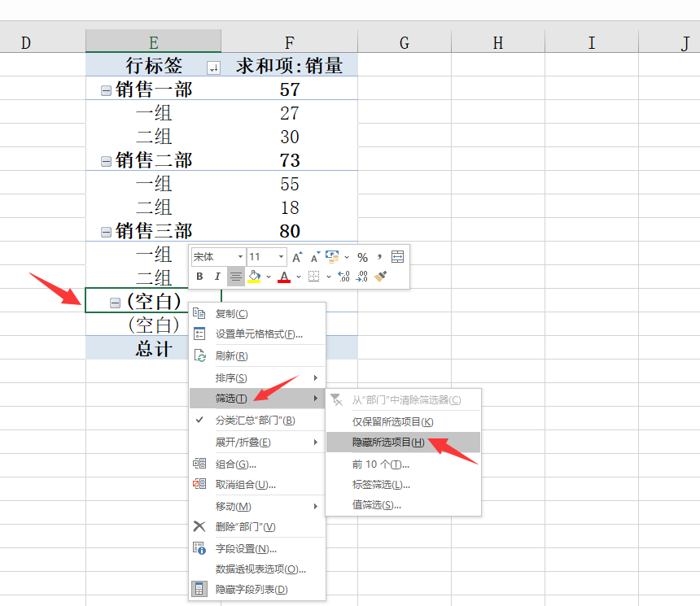Select 组合(G) menu item
Viewport: 700px width, 606px height.
(x=257, y=464)
